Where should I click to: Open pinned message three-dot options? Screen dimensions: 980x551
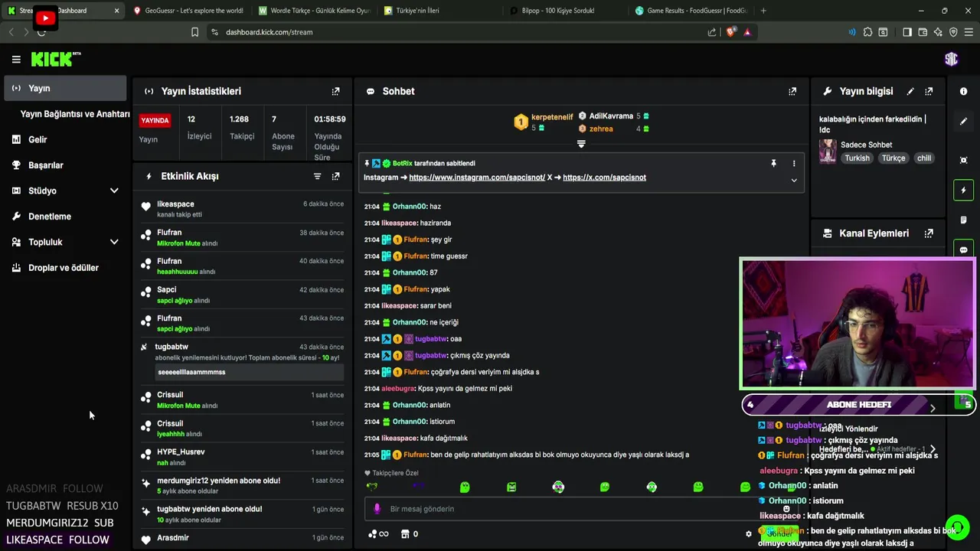click(794, 163)
